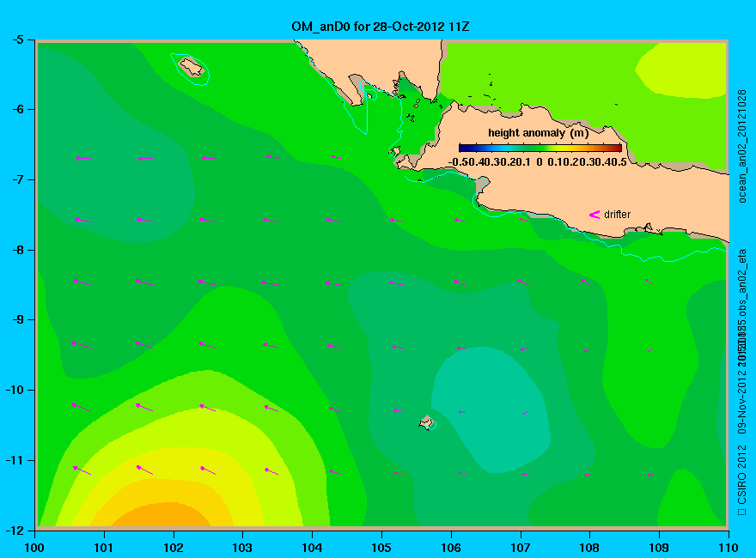This screenshot has height=558, width=756.
Task: Click the '-9' latitude tick label
Action: tap(17, 320)
